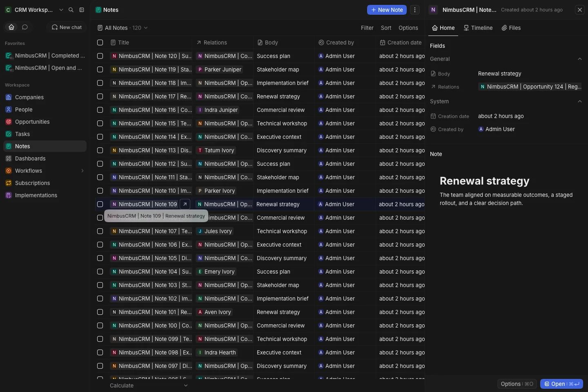The width and height of the screenshot is (588, 392).
Task: Select the Note 107 row checkbox
Action: coord(100,231)
